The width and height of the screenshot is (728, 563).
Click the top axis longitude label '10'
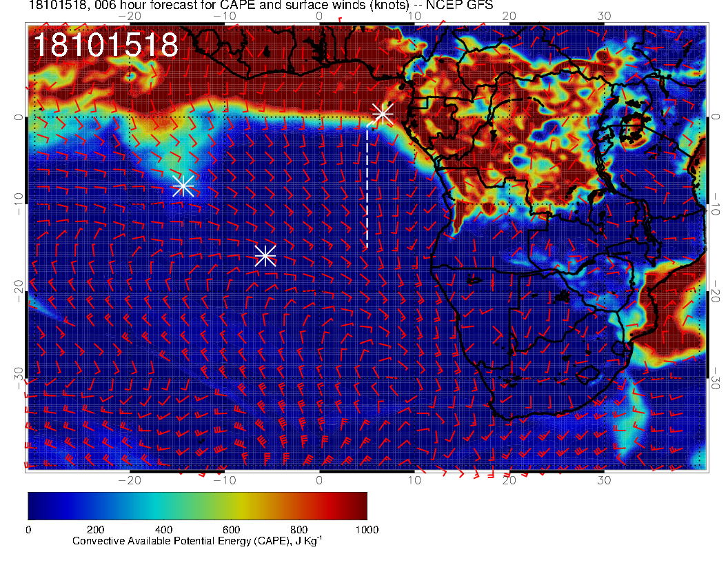[x=414, y=17]
